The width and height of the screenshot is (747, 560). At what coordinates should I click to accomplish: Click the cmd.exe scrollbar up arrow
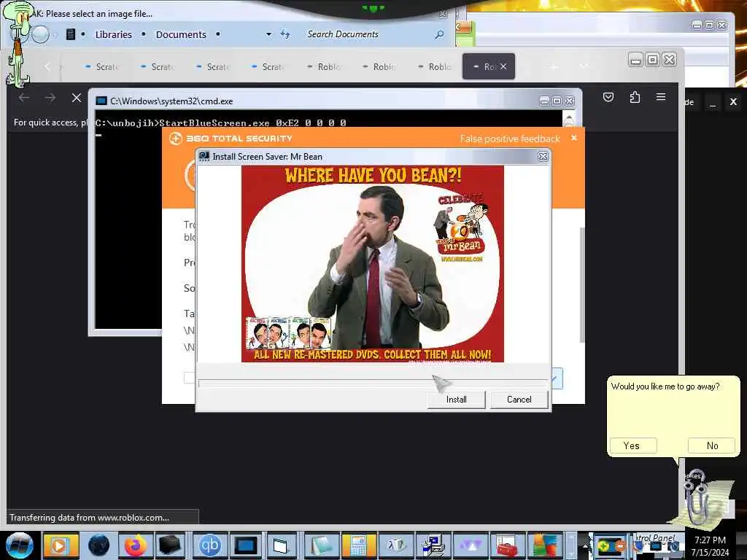pos(569,119)
